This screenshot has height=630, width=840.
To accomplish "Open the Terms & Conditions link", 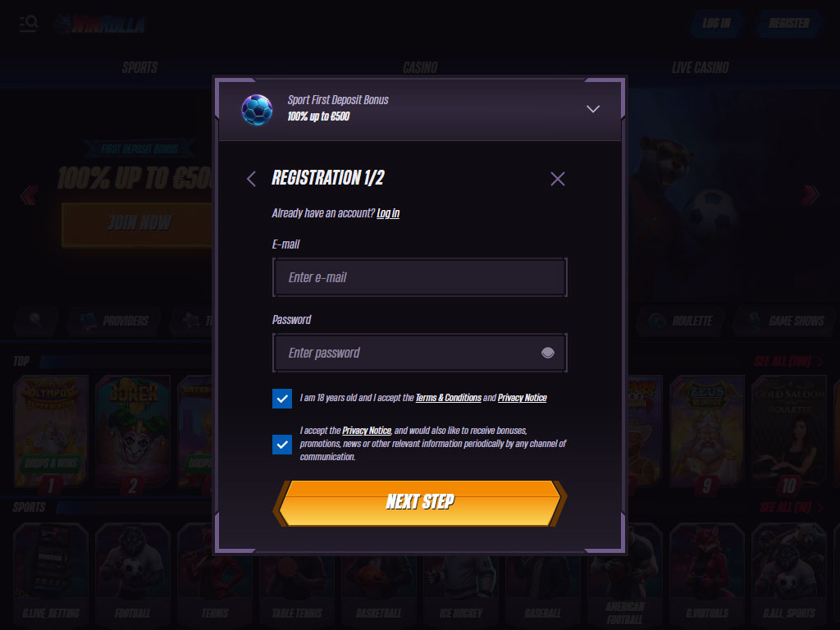I will click(x=449, y=398).
